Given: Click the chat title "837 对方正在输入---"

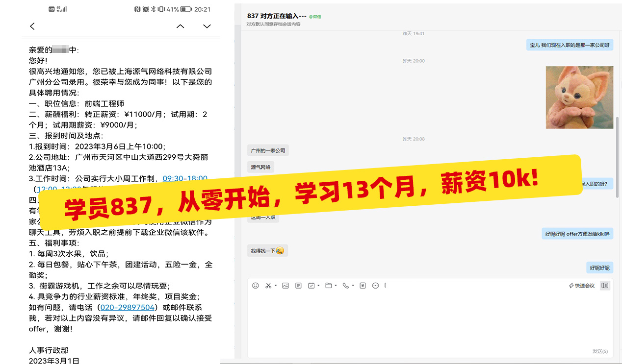Looking at the screenshot, I should point(277,16).
